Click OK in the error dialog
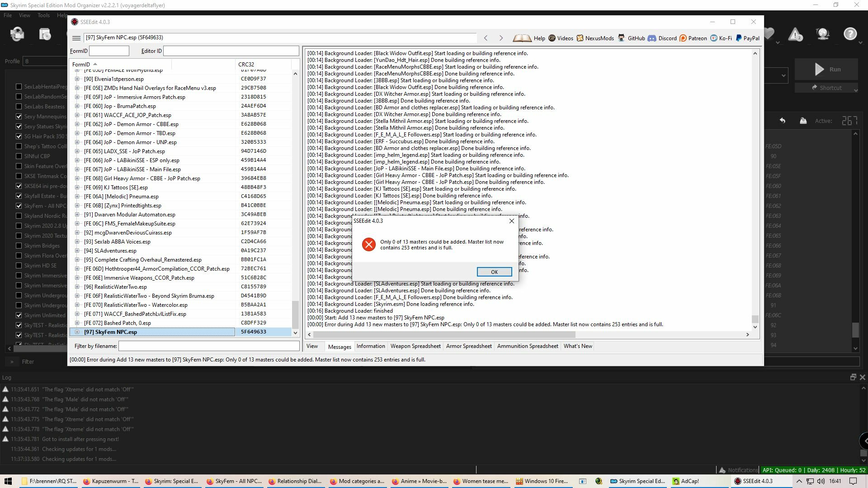 pos(494,272)
